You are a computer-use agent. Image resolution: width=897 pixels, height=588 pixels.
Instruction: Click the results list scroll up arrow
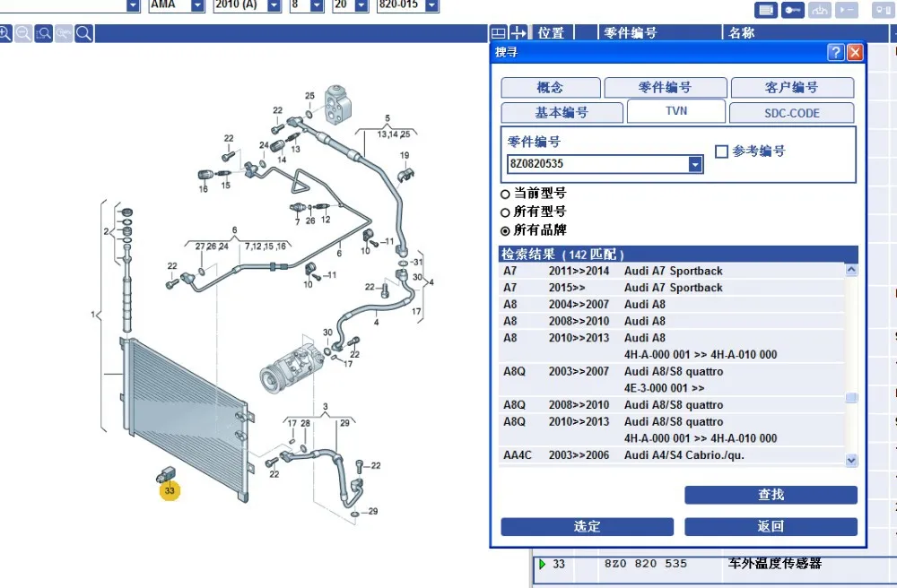point(851,270)
